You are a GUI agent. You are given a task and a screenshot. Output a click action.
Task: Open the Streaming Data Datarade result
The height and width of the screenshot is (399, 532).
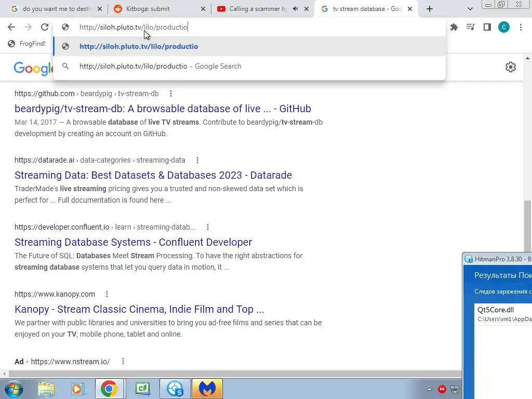click(x=153, y=175)
